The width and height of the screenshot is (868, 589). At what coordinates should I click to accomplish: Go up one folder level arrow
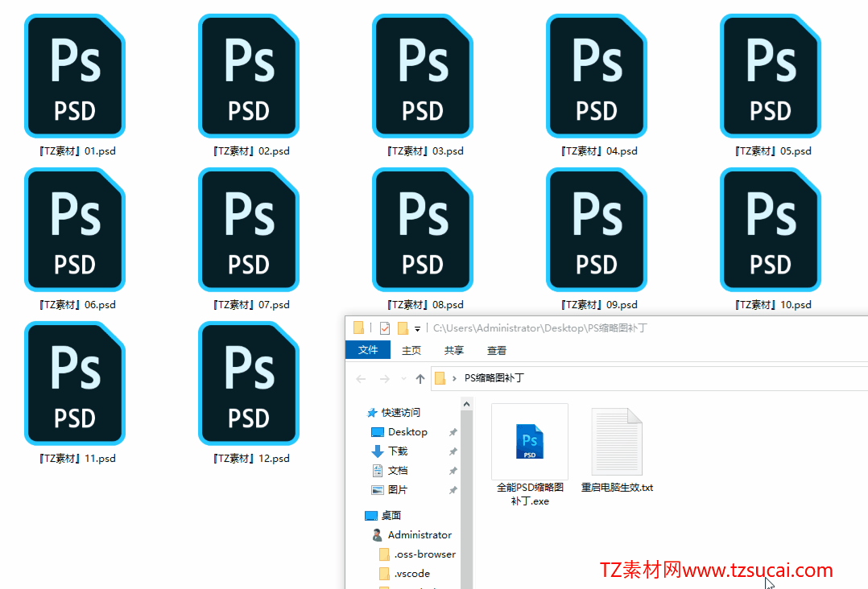tap(420, 379)
